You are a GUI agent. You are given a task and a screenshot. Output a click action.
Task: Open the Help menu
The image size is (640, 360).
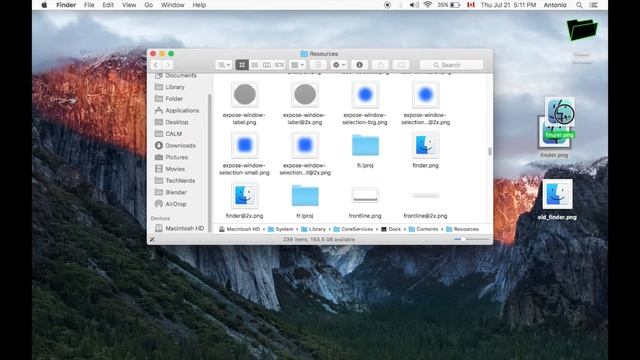[x=199, y=5]
